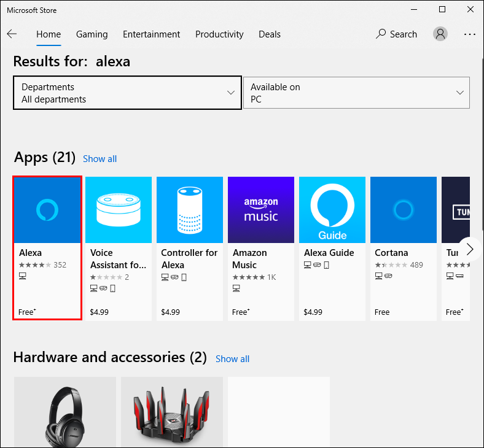This screenshot has width=484, height=448.
Task: Show next apps with right arrow
Action: coord(470,249)
